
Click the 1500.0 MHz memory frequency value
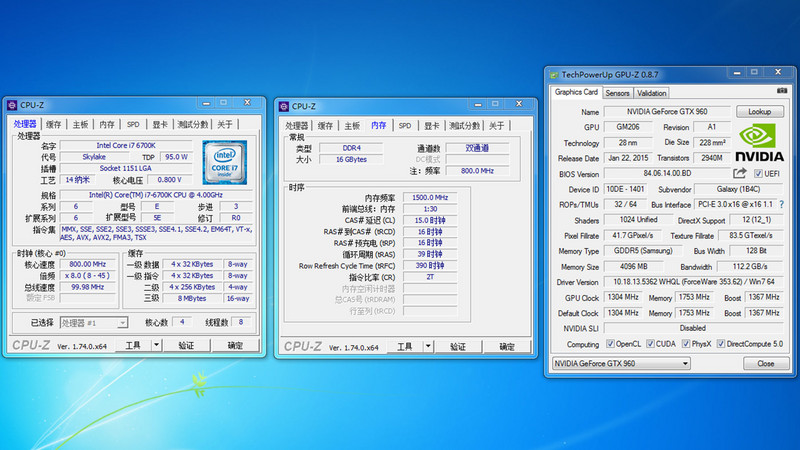click(x=430, y=197)
